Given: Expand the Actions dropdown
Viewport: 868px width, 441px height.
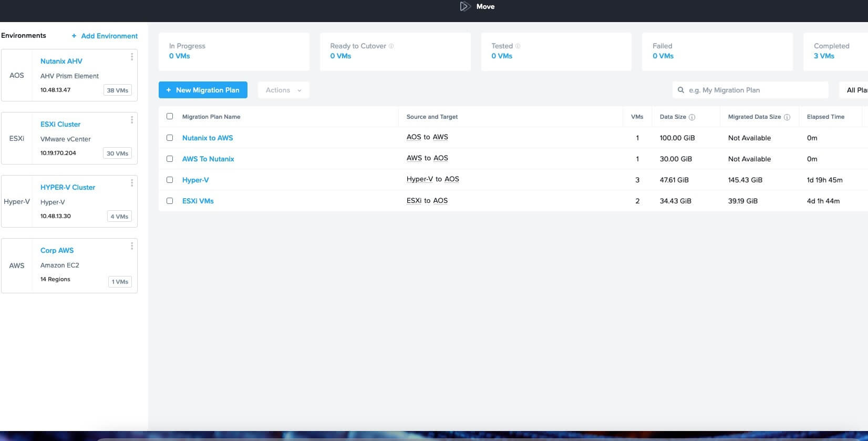Looking at the screenshot, I should (x=283, y=90).
